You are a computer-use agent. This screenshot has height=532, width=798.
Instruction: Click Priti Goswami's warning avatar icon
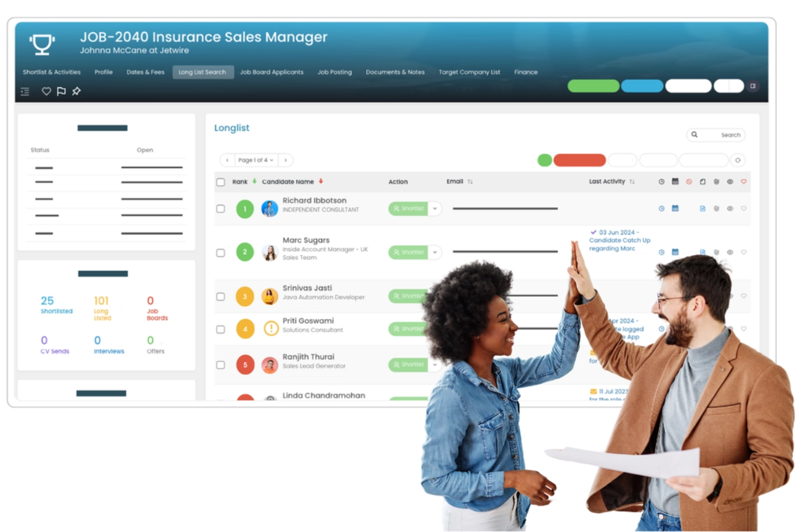tap(271, 328)
